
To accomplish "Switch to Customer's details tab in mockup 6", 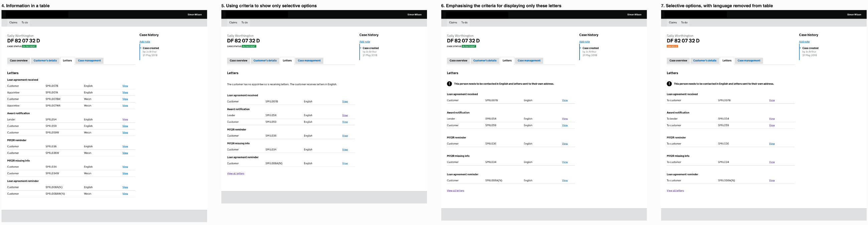I will point(485,61).
